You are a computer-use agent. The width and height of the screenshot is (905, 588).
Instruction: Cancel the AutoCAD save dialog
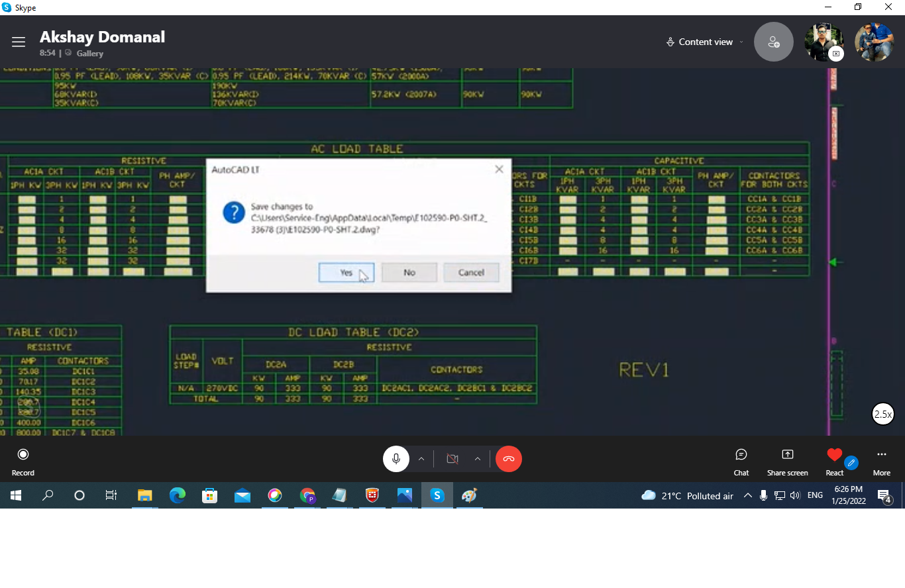pyautogui.click(x=471, y=273)
